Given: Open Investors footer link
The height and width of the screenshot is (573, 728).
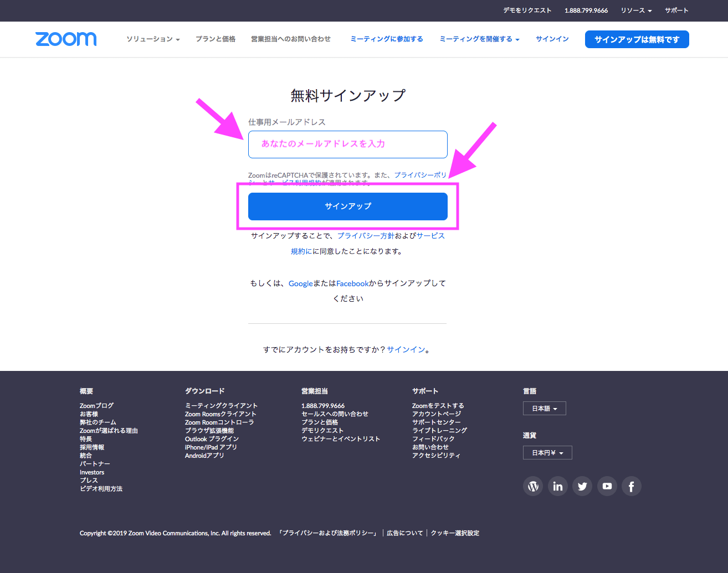Looking at the screenshot, I should tap(92, 472).
